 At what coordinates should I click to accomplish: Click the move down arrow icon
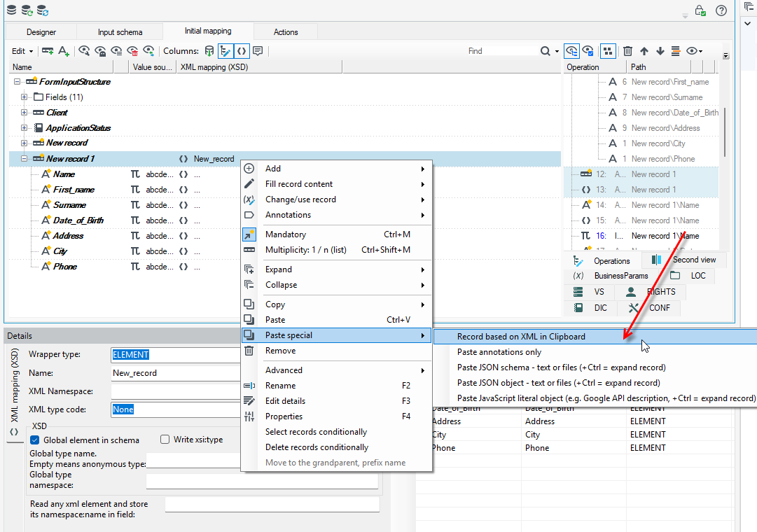(x=660, y=50)
